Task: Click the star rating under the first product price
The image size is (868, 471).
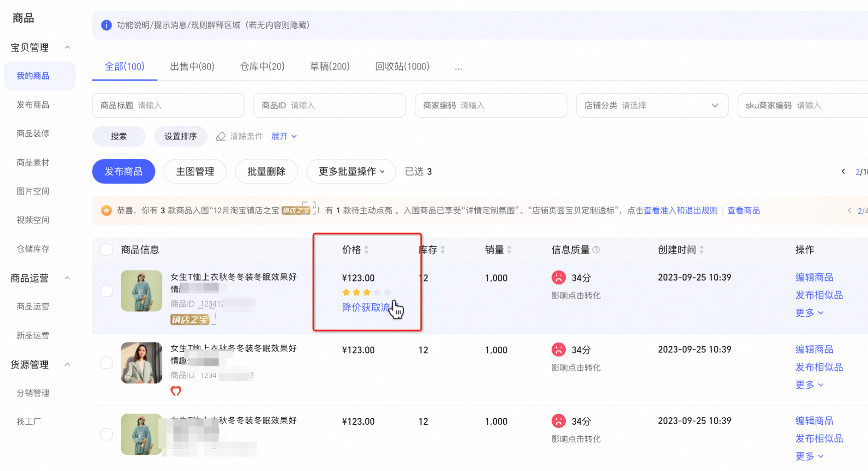Action: [367, 292]
